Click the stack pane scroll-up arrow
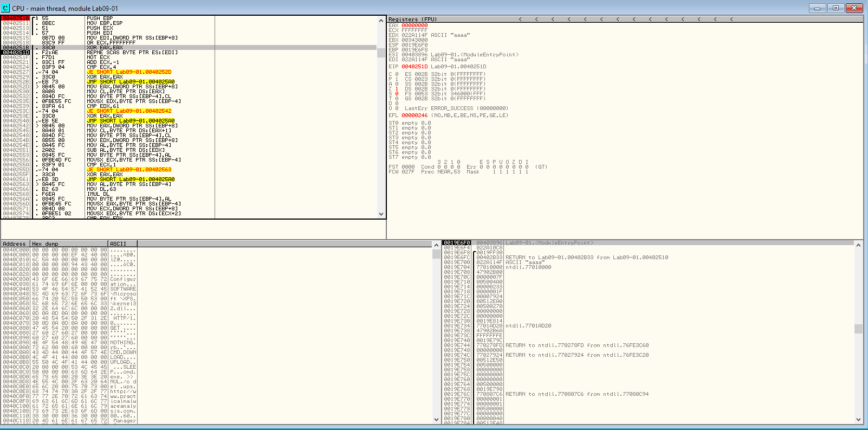 coord(858,245)
